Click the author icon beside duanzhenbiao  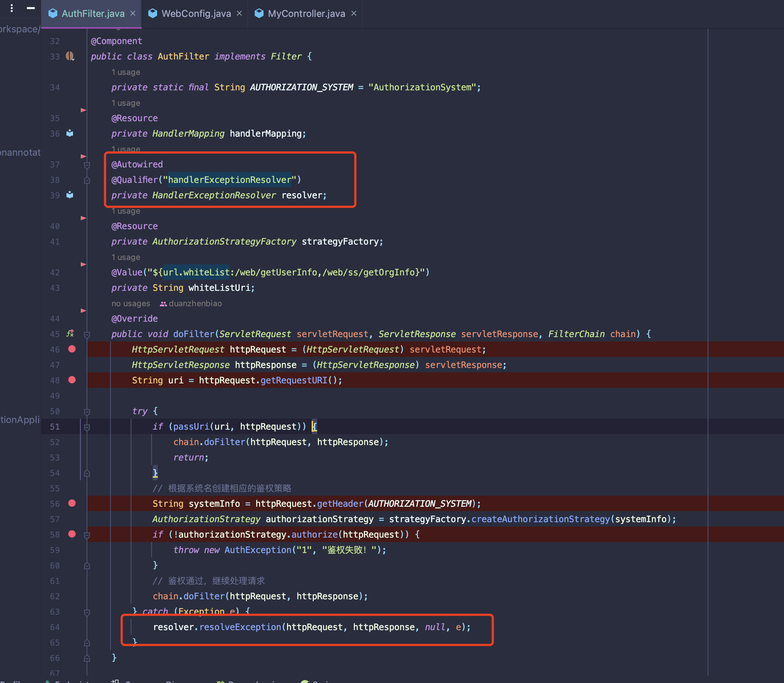tap(163, 304)
